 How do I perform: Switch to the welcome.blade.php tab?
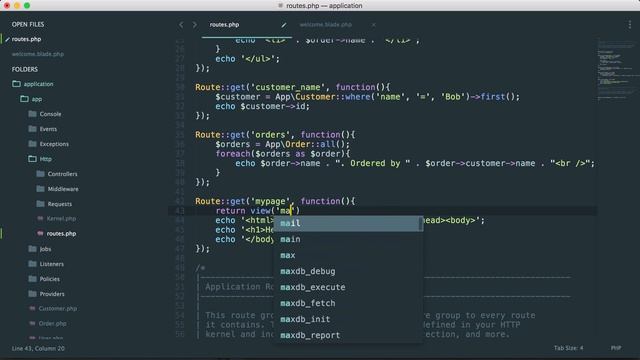click(x=325, y=25)
